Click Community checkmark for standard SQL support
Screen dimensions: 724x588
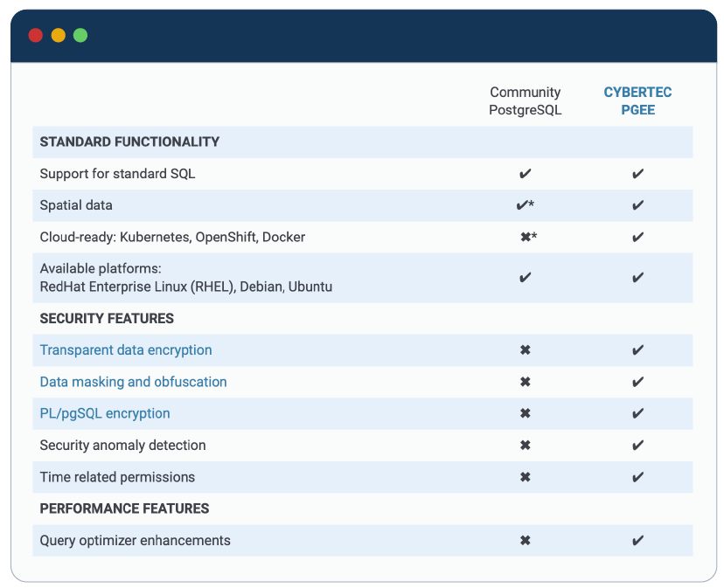[x=525, y=174]
